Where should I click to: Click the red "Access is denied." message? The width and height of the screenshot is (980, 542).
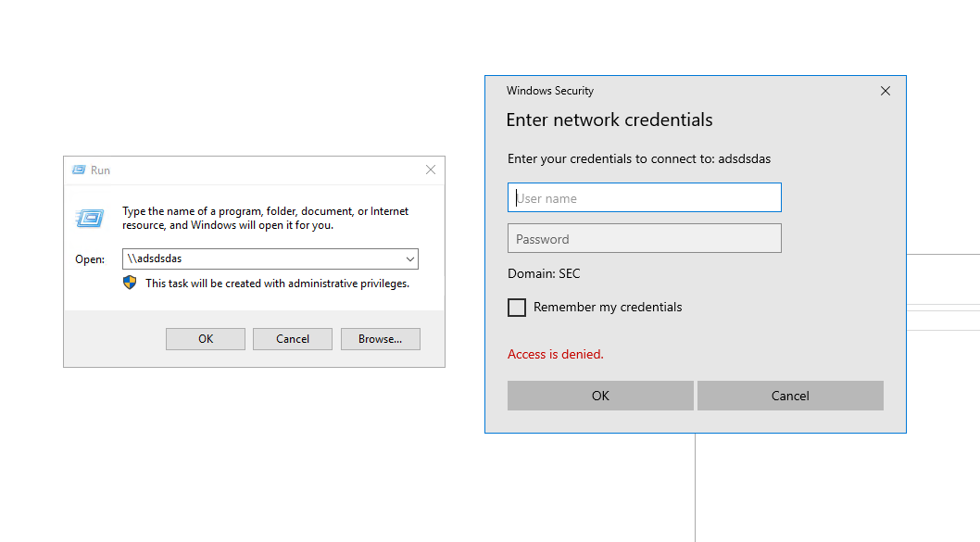click(x=556, y=354)
